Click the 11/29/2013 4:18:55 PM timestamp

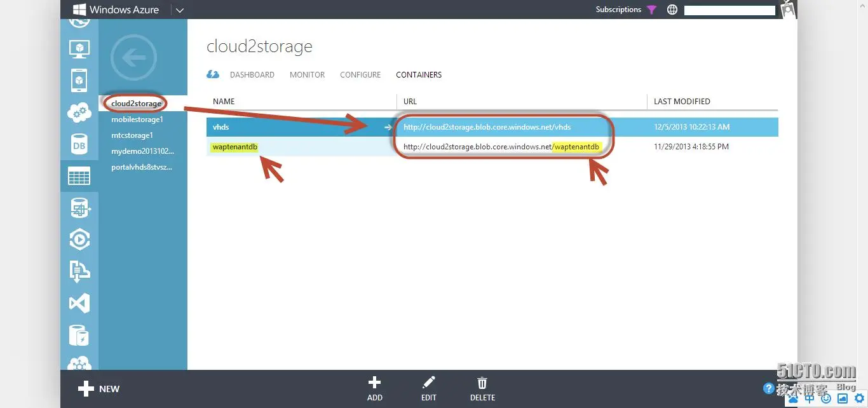(691, 147)
